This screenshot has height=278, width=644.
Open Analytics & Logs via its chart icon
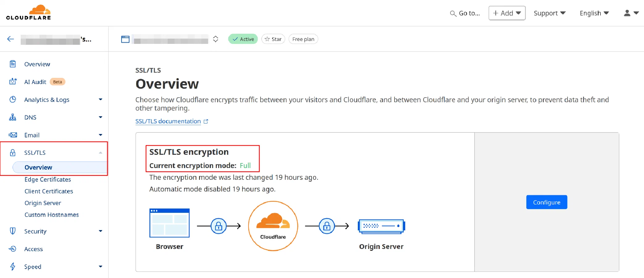coord(13,99)
